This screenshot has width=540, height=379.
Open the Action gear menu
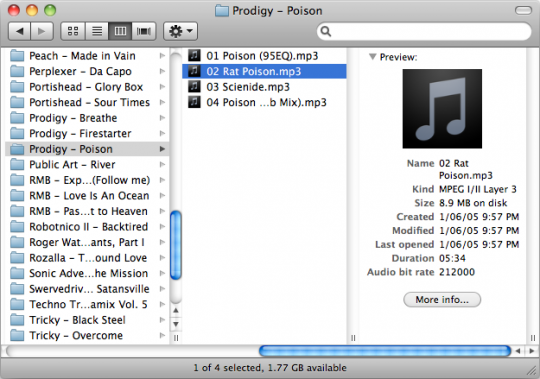click(180, 31)
